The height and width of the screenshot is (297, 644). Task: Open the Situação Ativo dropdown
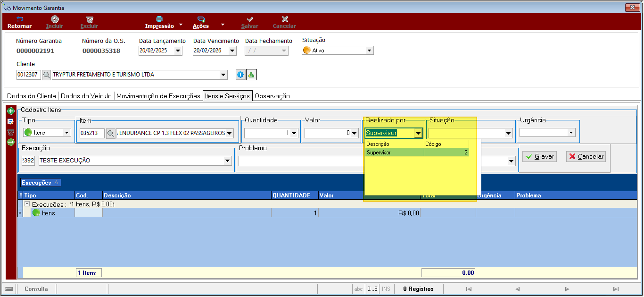pos(369,50)
